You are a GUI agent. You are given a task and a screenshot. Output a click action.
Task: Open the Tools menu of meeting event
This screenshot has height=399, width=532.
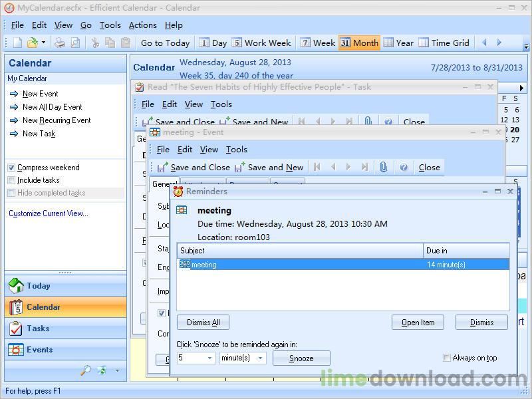tap(237, 150)
